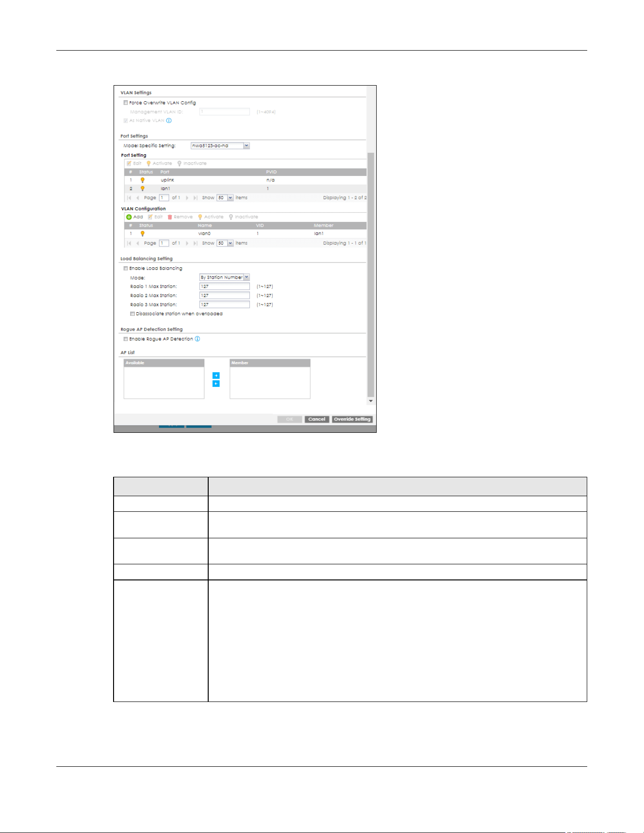Go to next page in Port Setting pager
644x833 pixels.
coord(187,198)
